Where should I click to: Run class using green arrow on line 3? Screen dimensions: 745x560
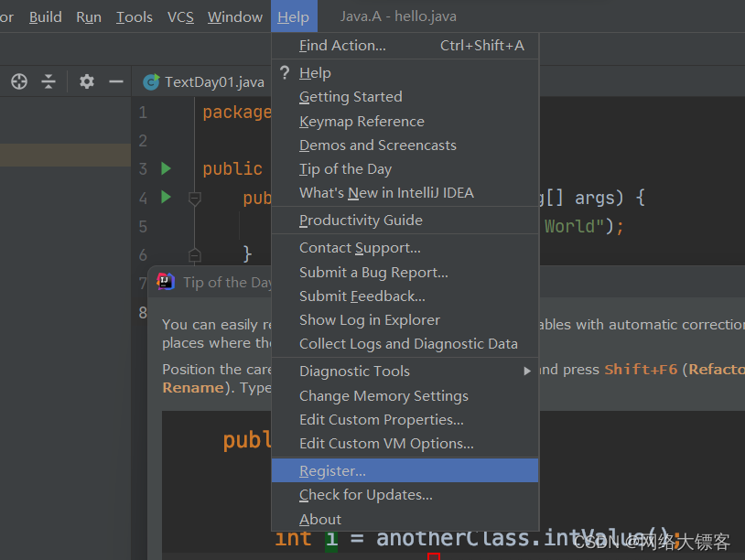click(x=166, y=168)
